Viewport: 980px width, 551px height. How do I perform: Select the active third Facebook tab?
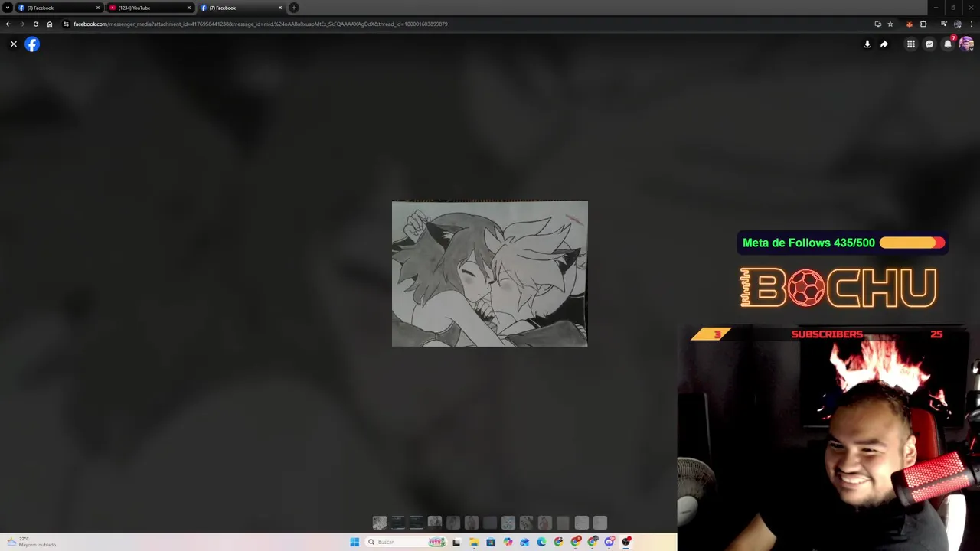point(241,8)
